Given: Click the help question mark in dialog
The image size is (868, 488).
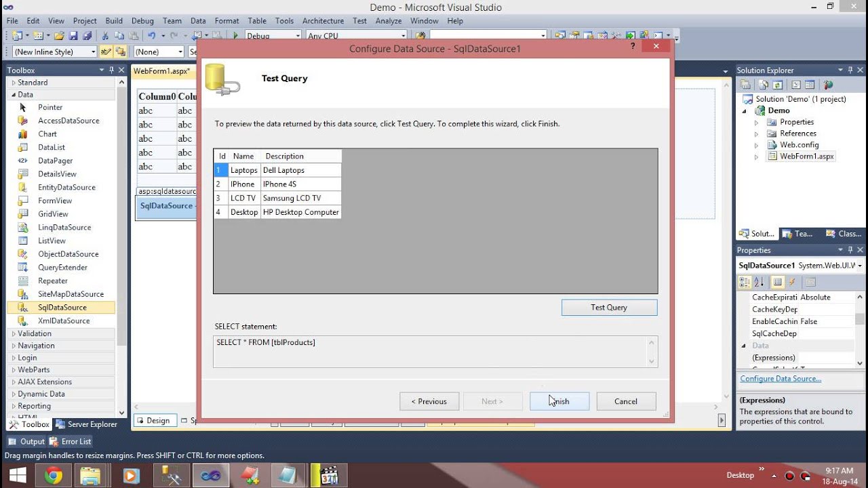Looking at the screenshot, I should point(633,46).
